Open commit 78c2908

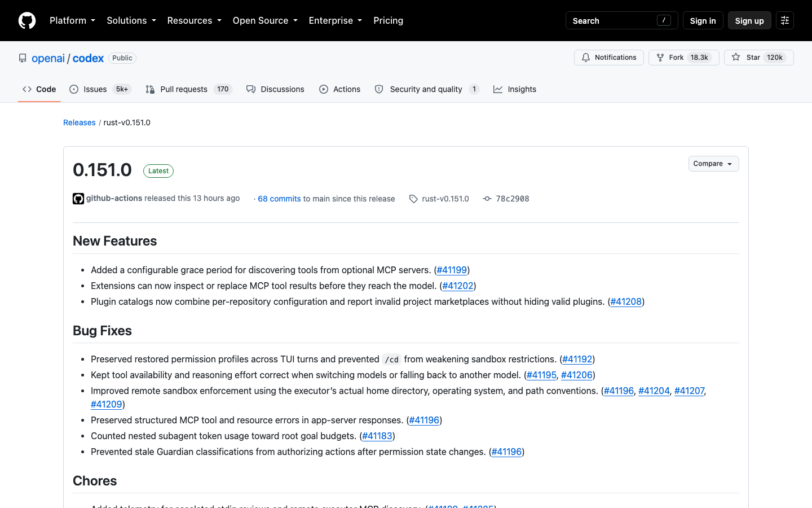pyautogui.click(x=512, y=199)
